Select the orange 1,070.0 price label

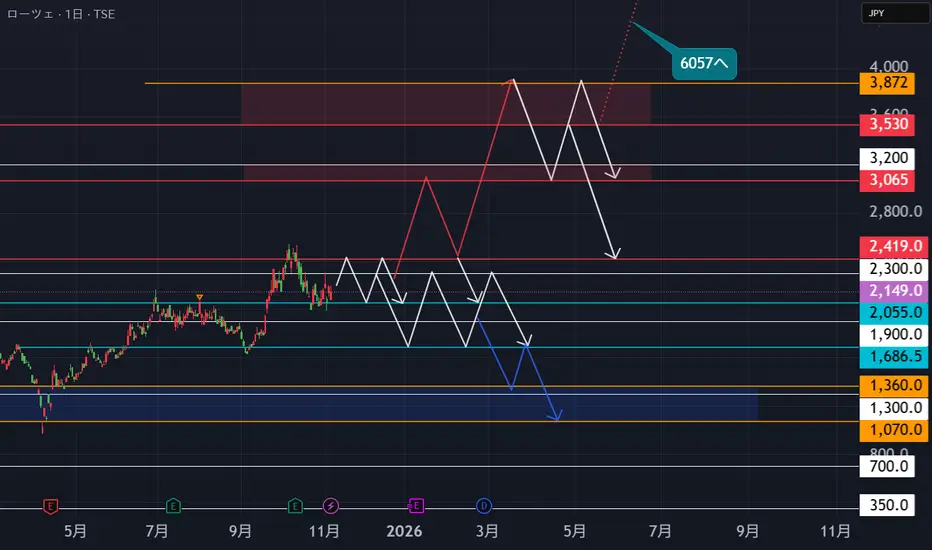click(x=895, y=430)
